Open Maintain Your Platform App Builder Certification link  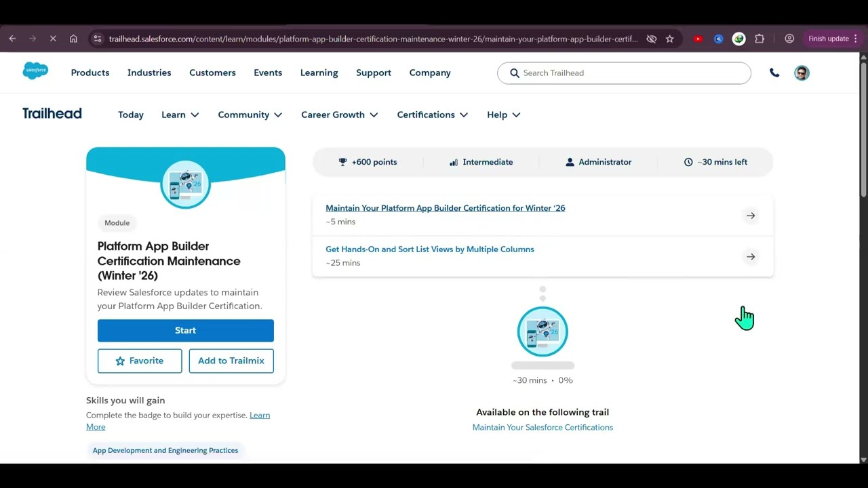click(446, 208)
